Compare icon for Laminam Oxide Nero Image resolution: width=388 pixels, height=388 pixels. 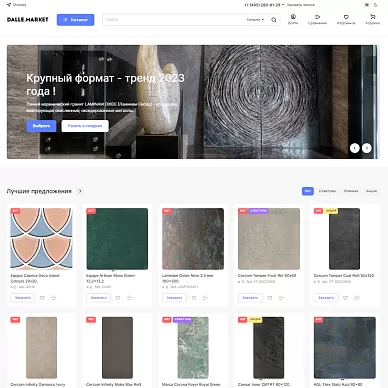pos(205,298)
